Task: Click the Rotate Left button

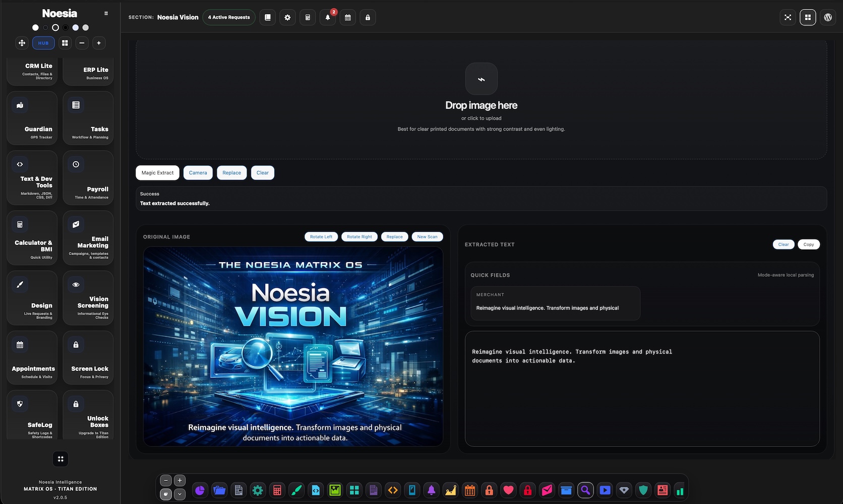Action: 321,237
